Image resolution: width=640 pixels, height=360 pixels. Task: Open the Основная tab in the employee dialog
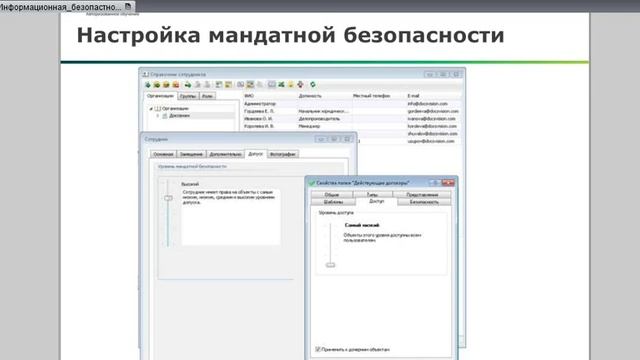click(x=163, y=154)
